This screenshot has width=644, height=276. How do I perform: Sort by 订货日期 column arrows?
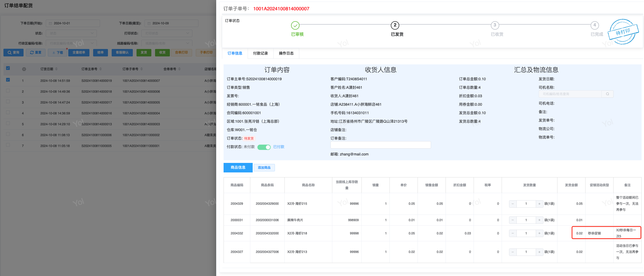pyautogui.click(x=56, y=69)
